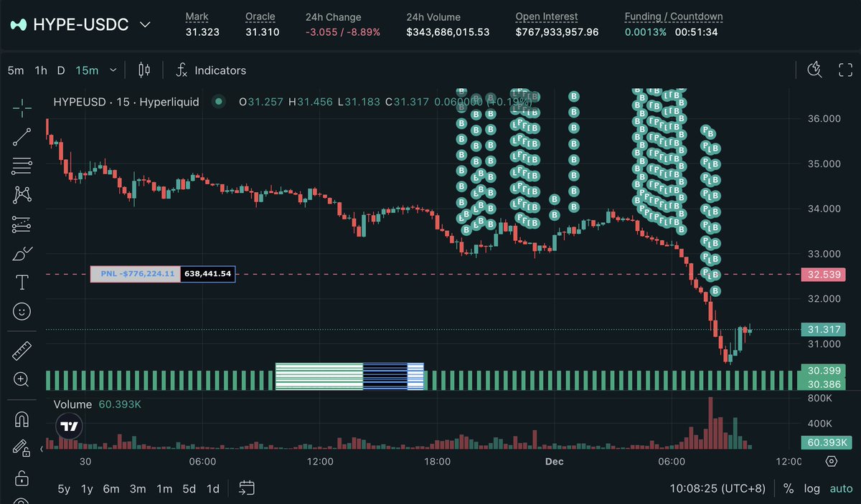861x504 pixels.
Task: Switch chart to 1h timeframe
Action: click(x=40, y=70)
